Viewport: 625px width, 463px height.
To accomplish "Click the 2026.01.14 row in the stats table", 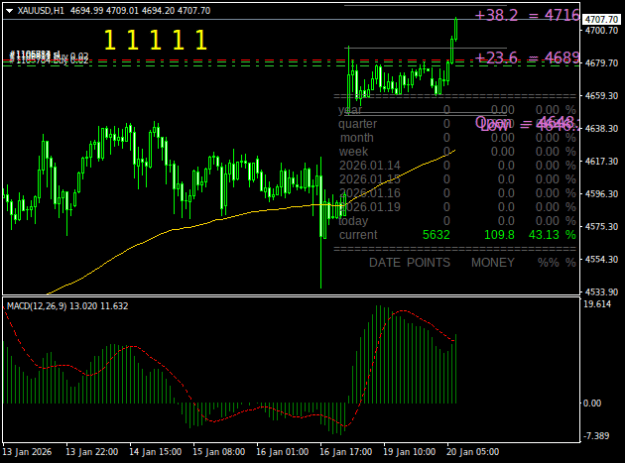I will pos(457,165).
